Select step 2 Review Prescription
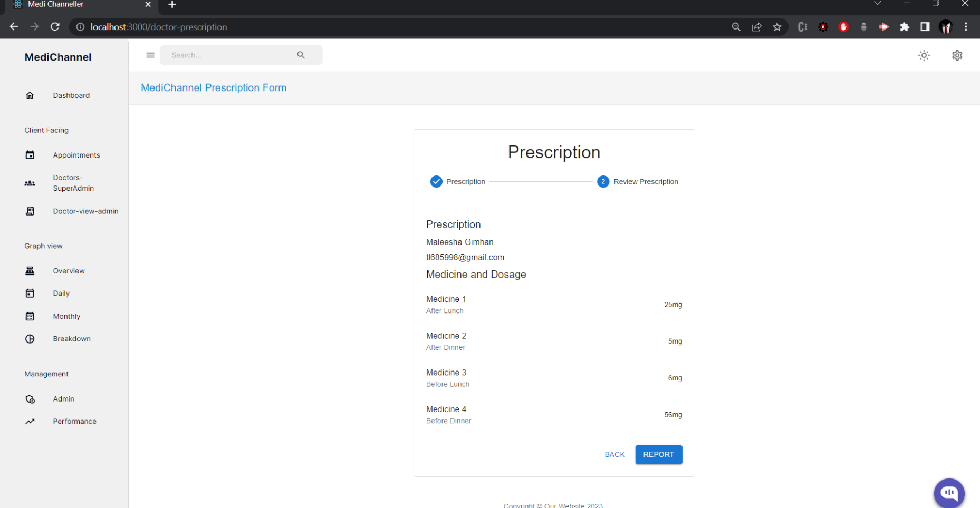This screenshot has width=980, height=508. [603, 181]
